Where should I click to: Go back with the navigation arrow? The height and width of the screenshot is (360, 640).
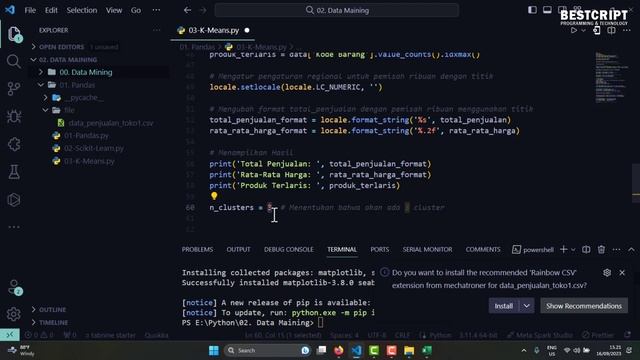187,10
